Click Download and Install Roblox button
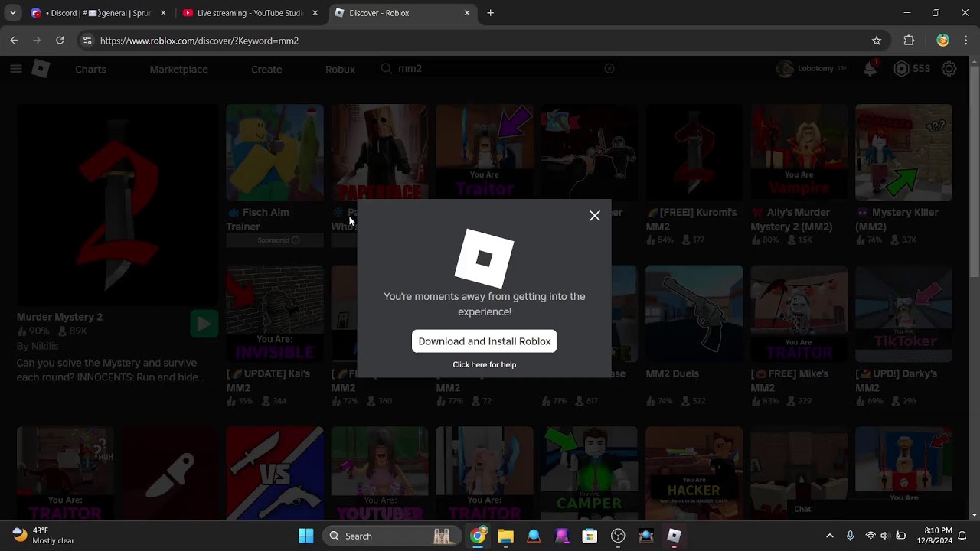The image size is (980, 551). [485, 341]
